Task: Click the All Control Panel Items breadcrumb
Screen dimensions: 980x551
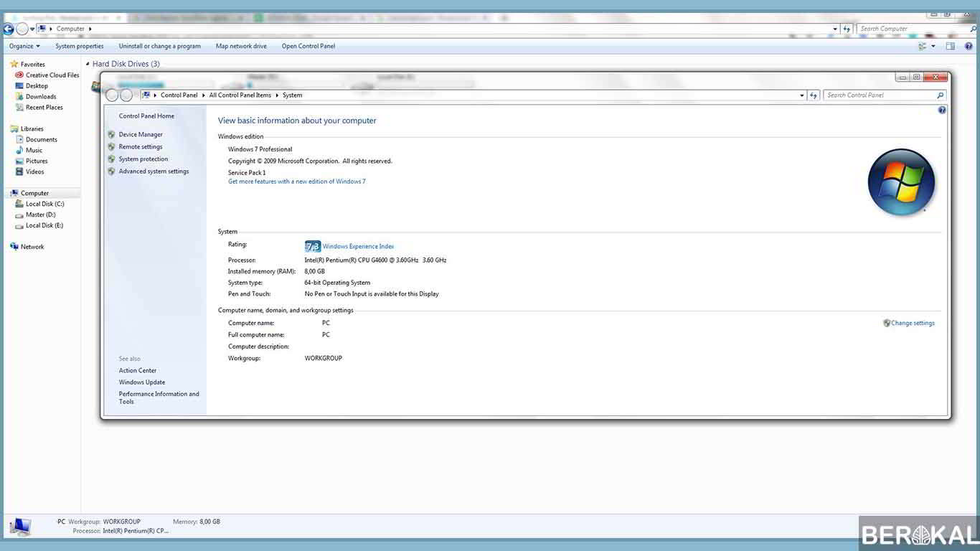Action: coord(240,95)
